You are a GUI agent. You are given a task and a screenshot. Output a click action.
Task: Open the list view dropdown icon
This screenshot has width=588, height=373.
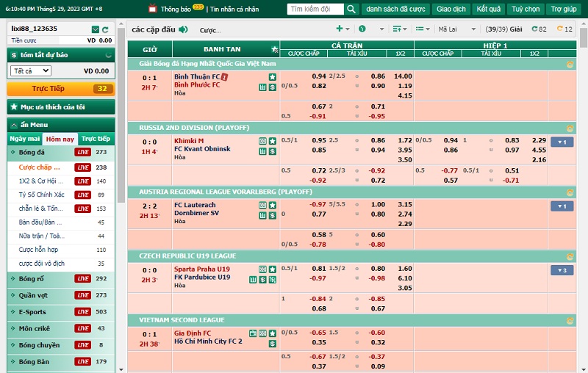tap(423, 29)
